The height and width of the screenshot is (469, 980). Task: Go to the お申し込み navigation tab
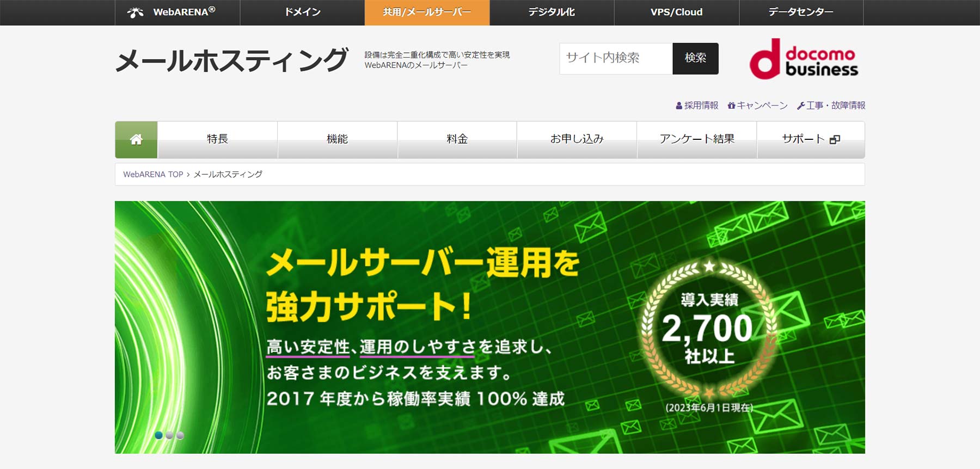577,140
